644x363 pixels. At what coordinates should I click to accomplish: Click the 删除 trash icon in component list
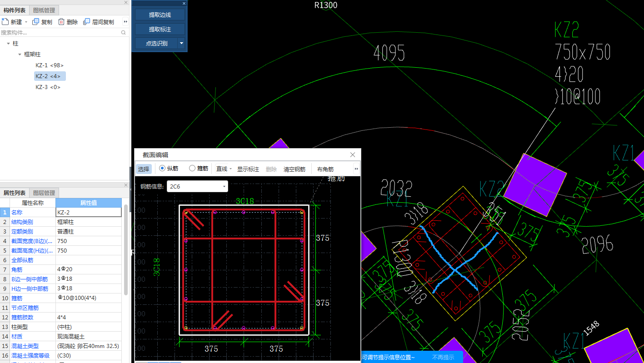[x=61, y=22]
